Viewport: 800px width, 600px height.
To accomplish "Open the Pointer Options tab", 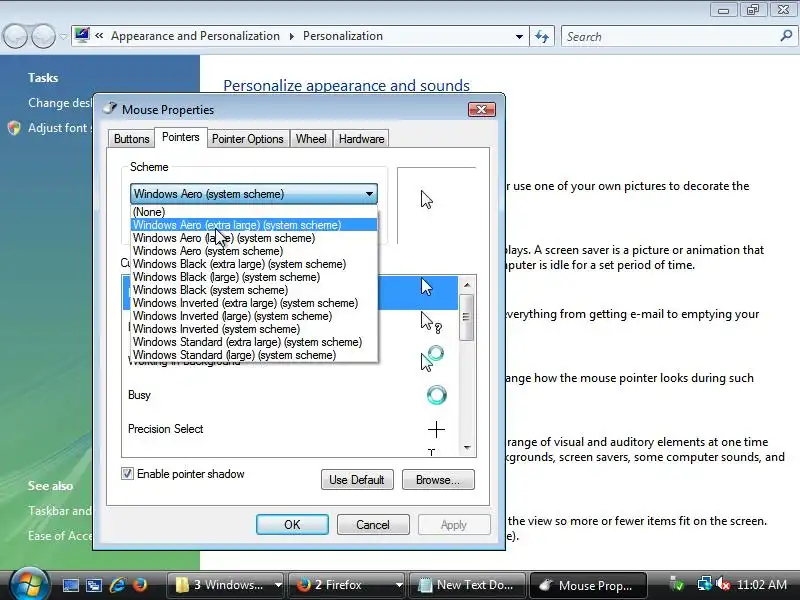I will coord(247,139).
